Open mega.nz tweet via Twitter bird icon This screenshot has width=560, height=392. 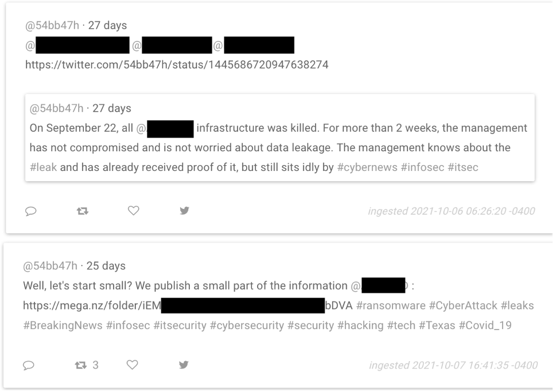tap(184, 365)
